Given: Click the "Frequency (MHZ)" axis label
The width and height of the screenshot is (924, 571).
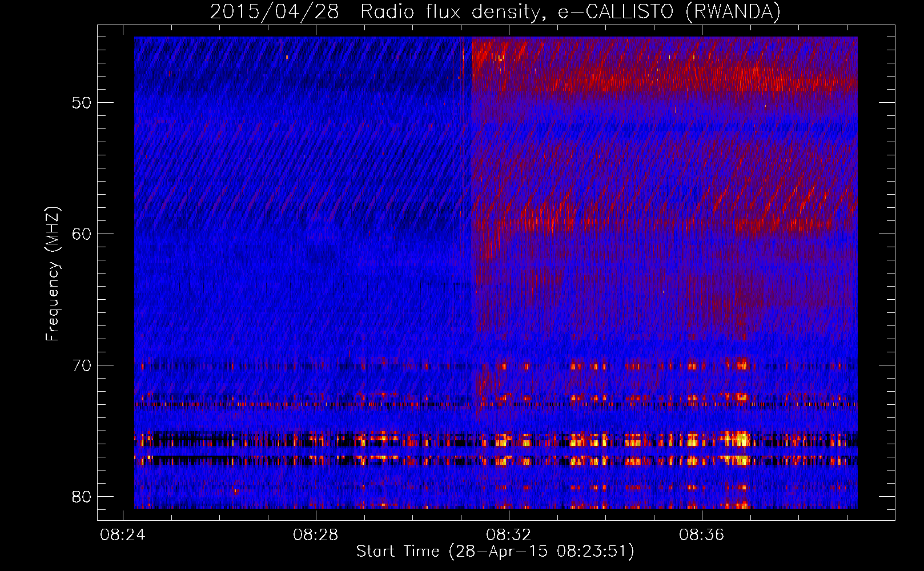Looking at the screenshot, I should point(53,274).
